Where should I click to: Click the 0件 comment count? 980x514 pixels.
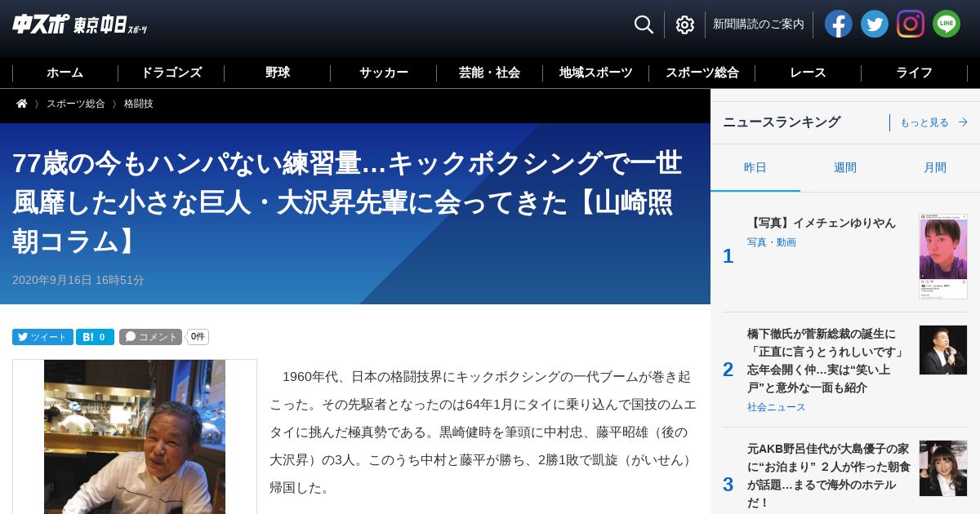[198, 337]
